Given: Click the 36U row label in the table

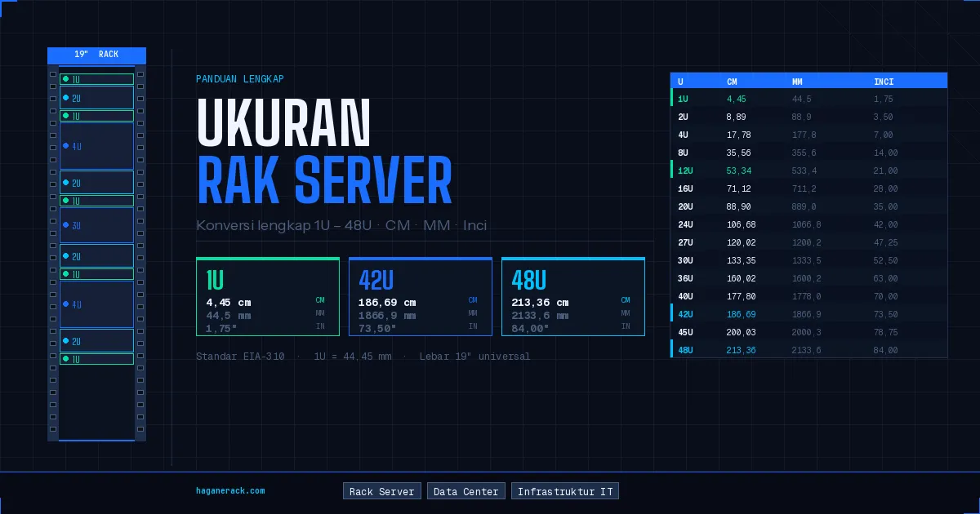Looking at the screenshot, I should point(685,278).
